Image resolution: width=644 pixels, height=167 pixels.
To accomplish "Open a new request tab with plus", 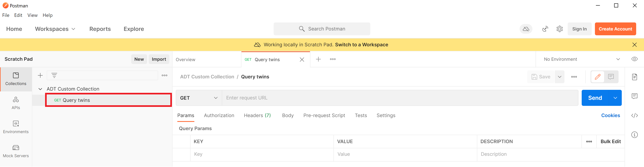I will [x=318, y=59].
